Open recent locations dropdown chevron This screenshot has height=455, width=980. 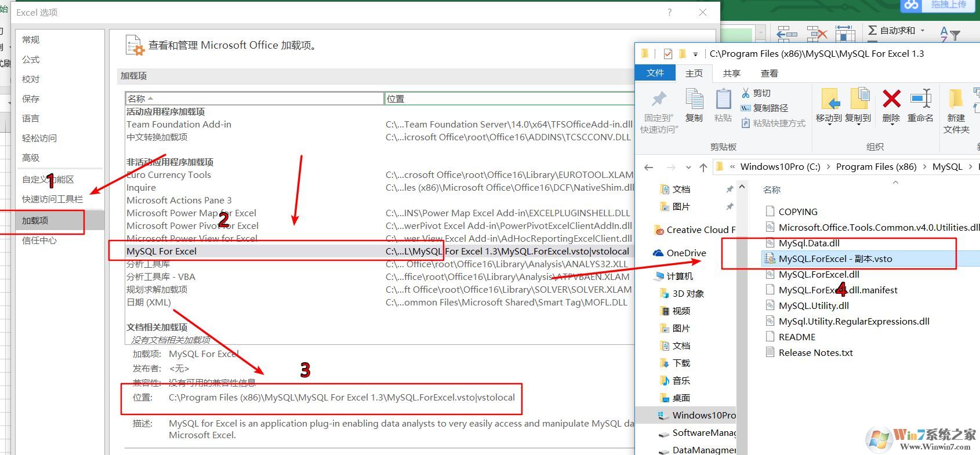pos(688,168)
